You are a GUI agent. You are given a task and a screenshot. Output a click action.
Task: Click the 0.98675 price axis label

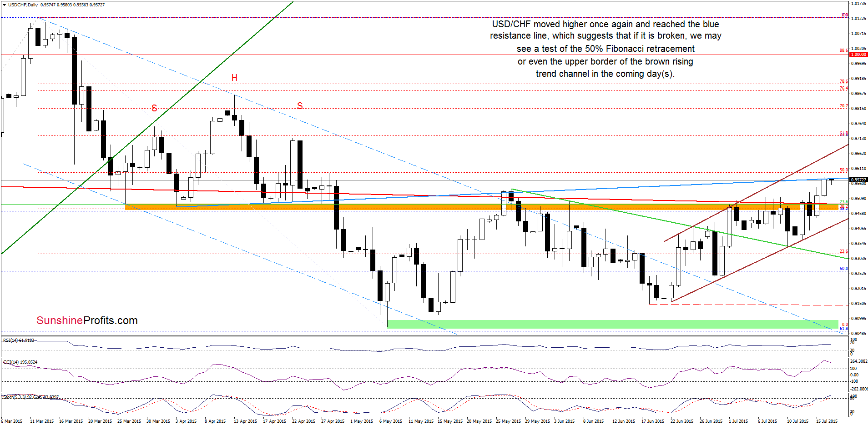(x=859, y=94)
